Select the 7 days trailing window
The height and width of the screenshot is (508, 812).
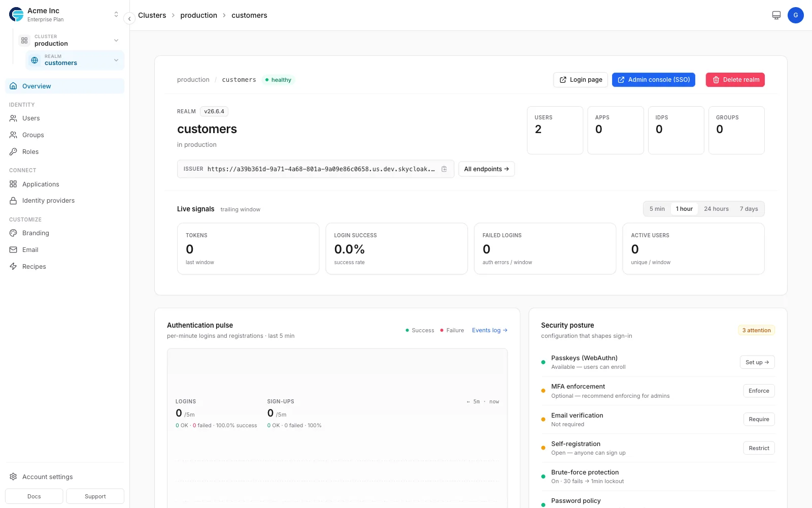(x=749, y=209)
